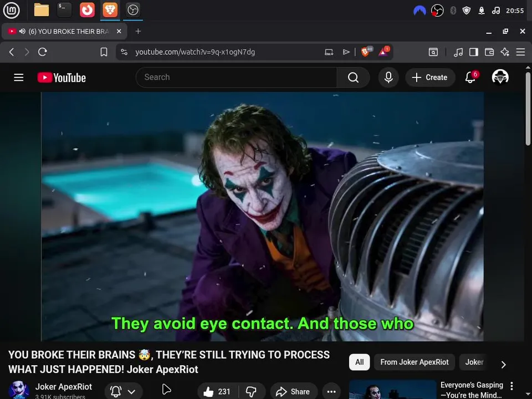Launch the file manager from the panel
This screenshot has width=532, height=399.
(x=42, y=10)
